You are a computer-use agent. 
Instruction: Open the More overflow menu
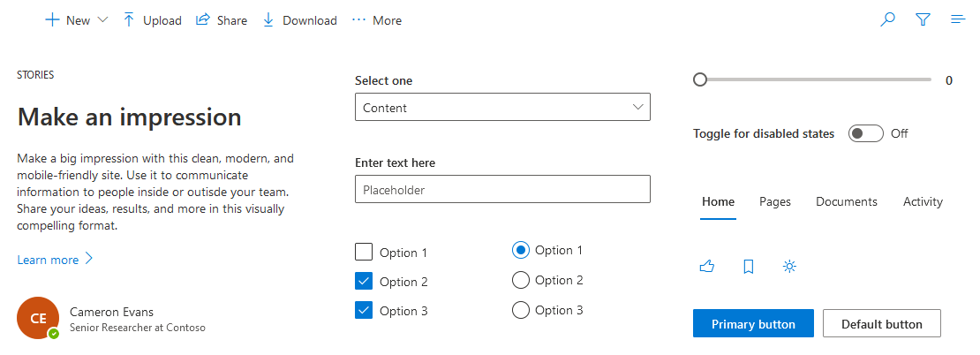pyautogui.click(x=376, y=20)
